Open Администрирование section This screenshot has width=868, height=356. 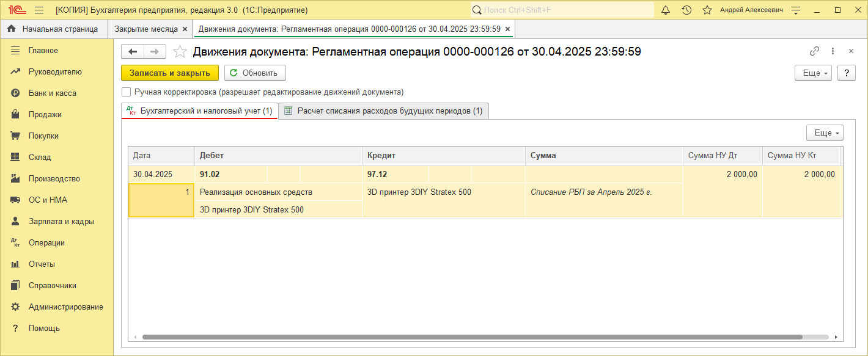tap(56, 307)
